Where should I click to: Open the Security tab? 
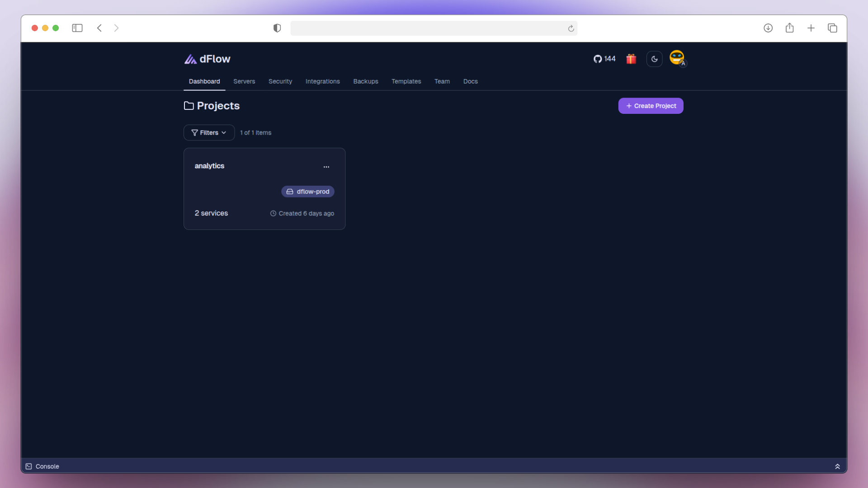[280, 81]
